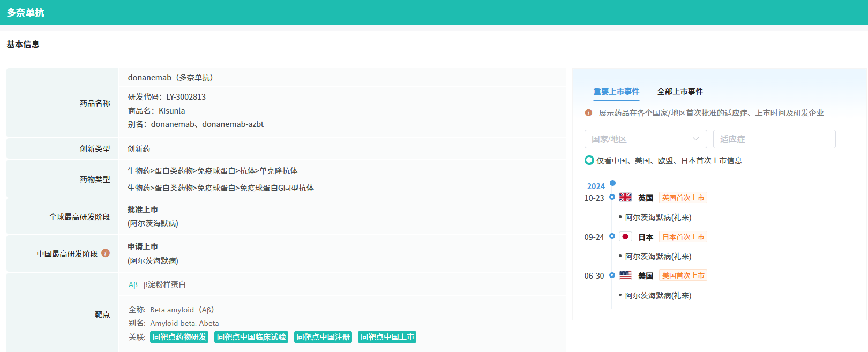The image size is (868, 352).
Task: Click the US flag icon
Action: point(625,275)
